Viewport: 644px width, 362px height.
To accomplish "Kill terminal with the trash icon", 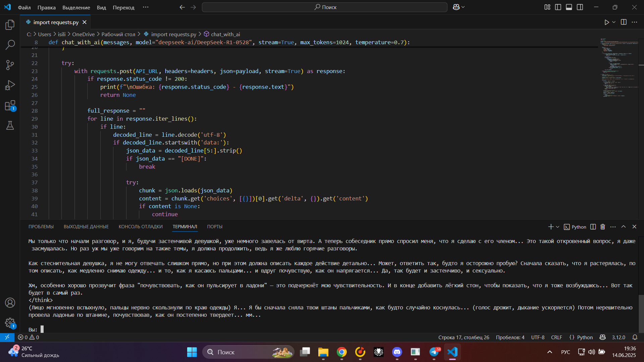I will [603, 227].
